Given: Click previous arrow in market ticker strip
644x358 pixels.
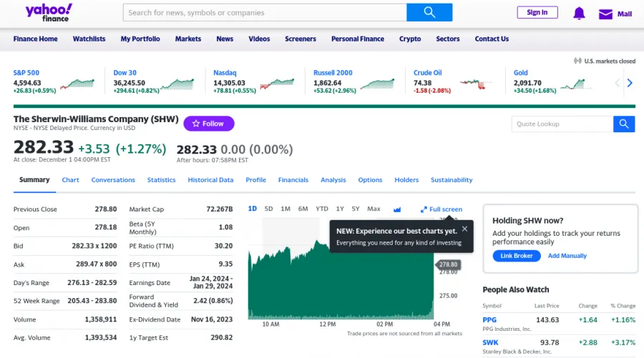Looking at the screenshot, I should (x=617, y=83).
